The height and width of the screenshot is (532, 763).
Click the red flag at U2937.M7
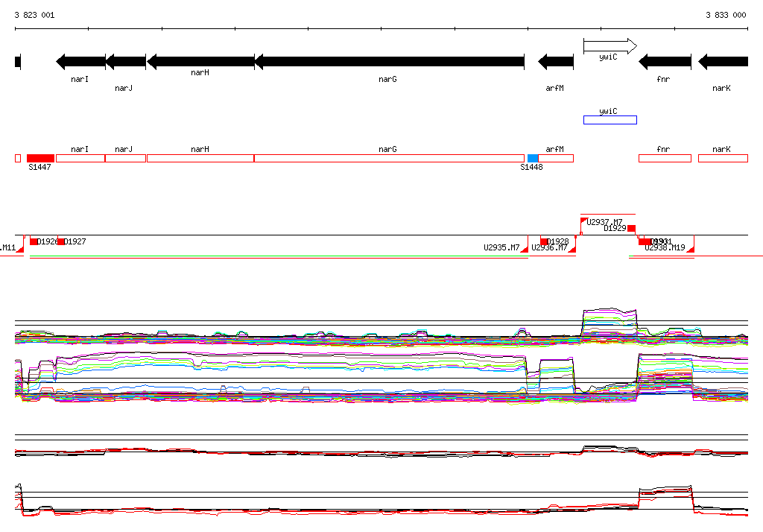pyautogui.click(x=583, y=221)
